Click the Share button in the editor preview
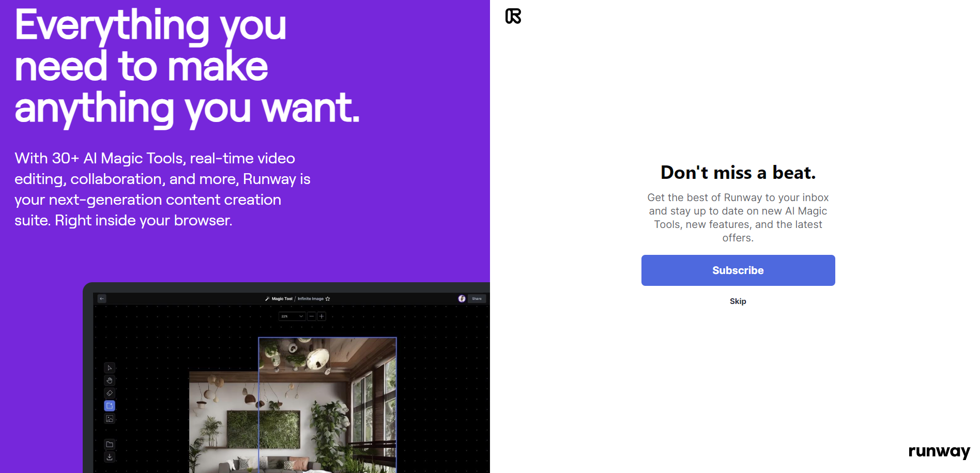 [477, 299]
